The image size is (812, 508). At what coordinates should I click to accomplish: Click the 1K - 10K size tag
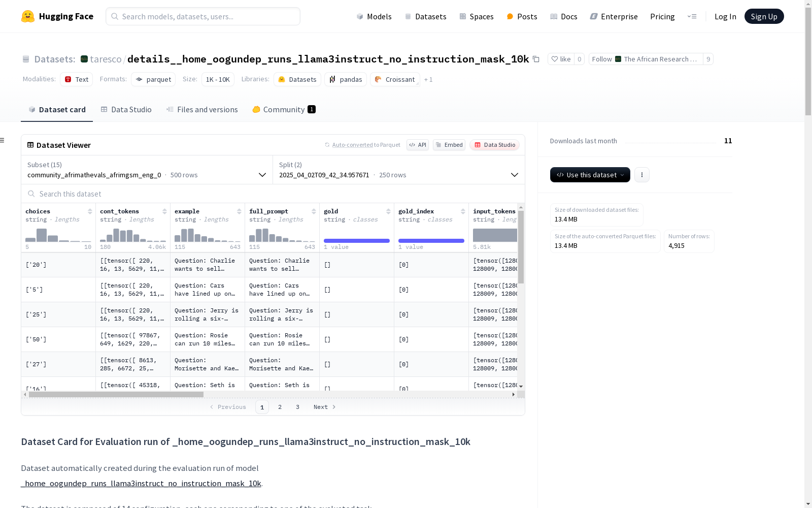218,79
